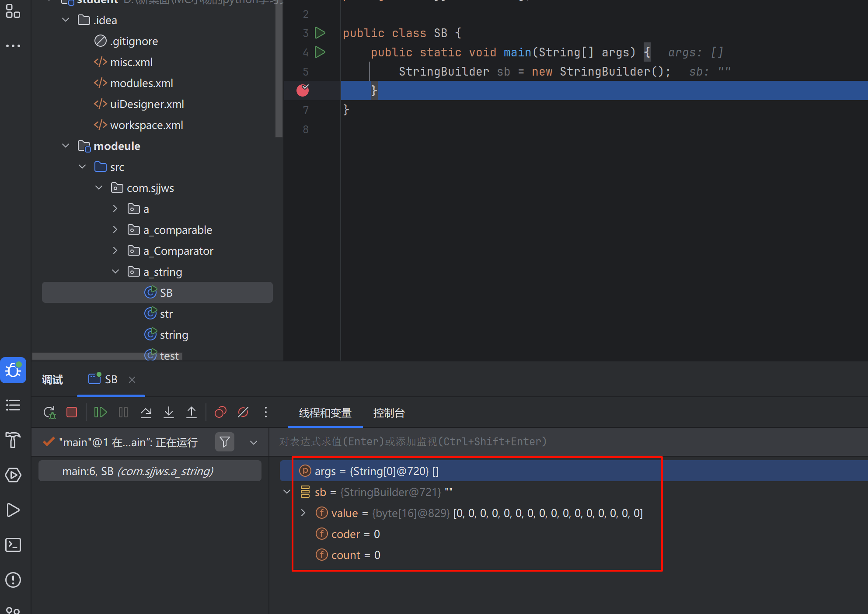Click the Step Over icon
Image resolution: width=868 pixels, height=614 pixels.
click(x=146, y=412)
